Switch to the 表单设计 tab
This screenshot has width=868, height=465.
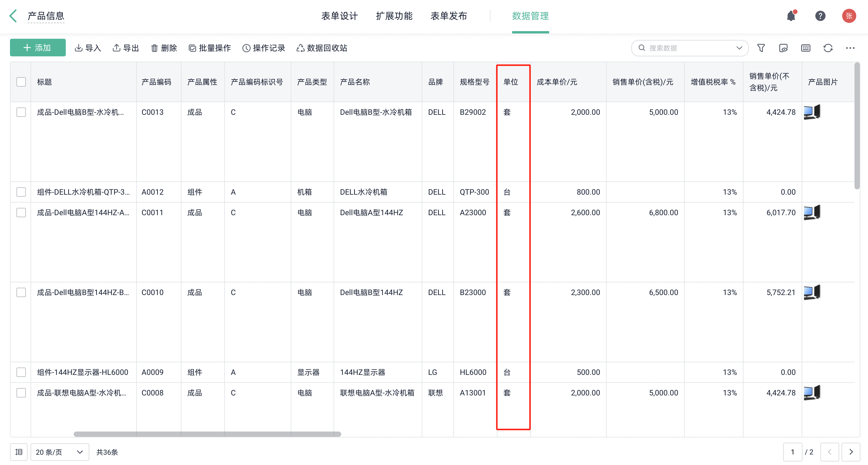click(x=339, y=16)
